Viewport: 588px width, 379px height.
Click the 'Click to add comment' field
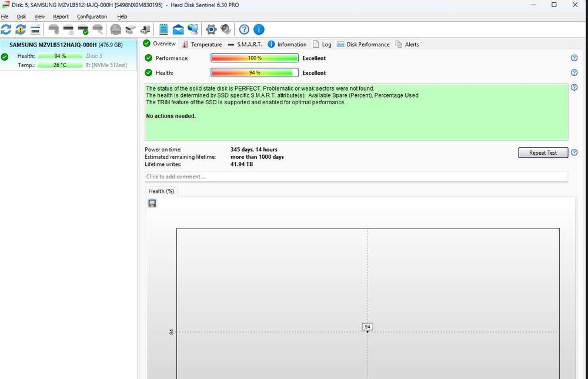tap(356, 177)
